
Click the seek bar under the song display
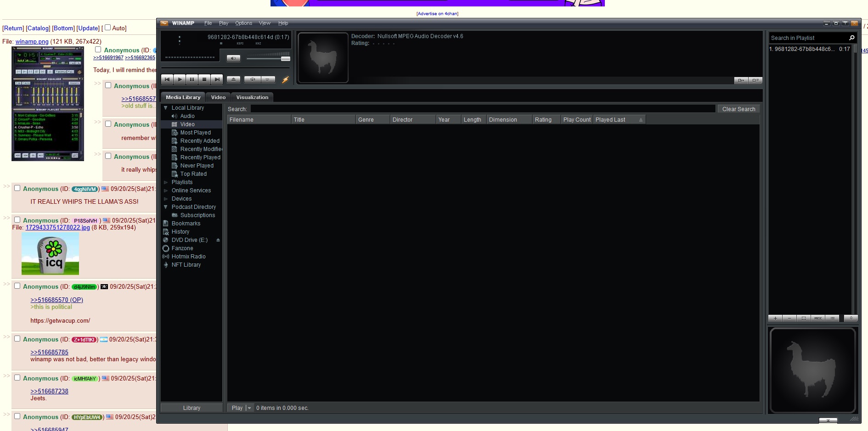tap(225, 68)
